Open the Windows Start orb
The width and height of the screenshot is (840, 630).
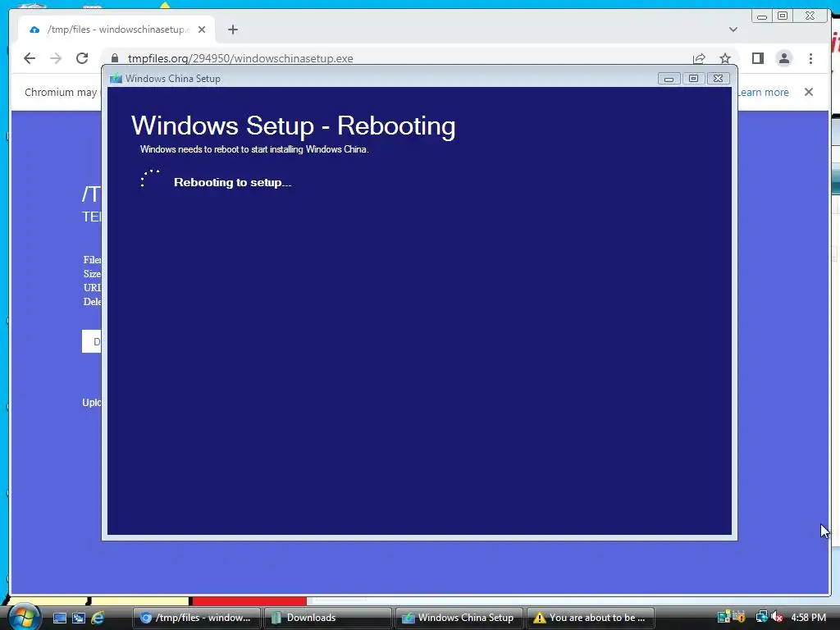click(24, 617)
